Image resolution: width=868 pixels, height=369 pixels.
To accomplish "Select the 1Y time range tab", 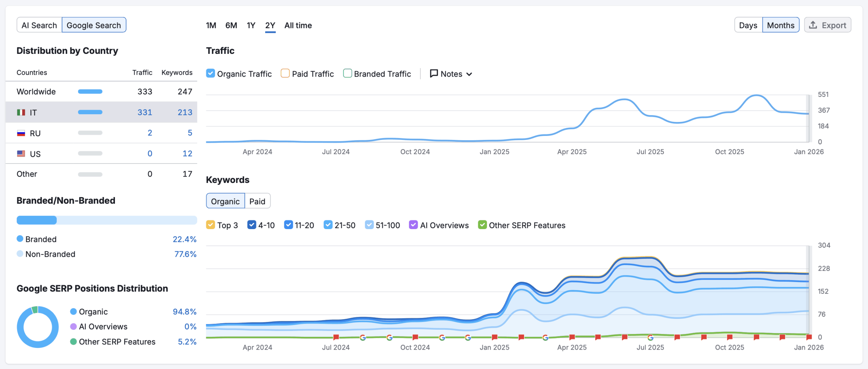I will [x=251, y=25].
